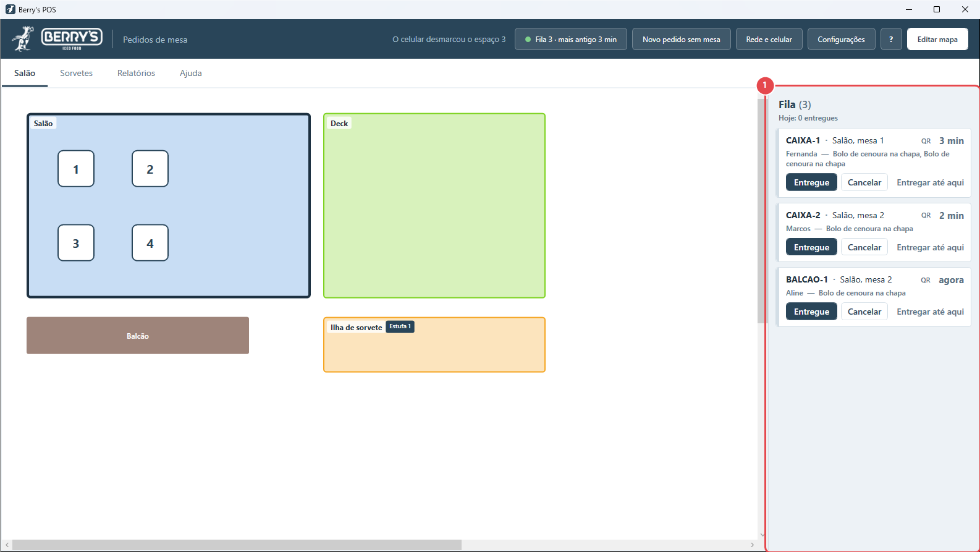The height and width of the screenshot is (552, 980).
Task: Click the horizontal scrollbar at bottom
Action: 237,545
